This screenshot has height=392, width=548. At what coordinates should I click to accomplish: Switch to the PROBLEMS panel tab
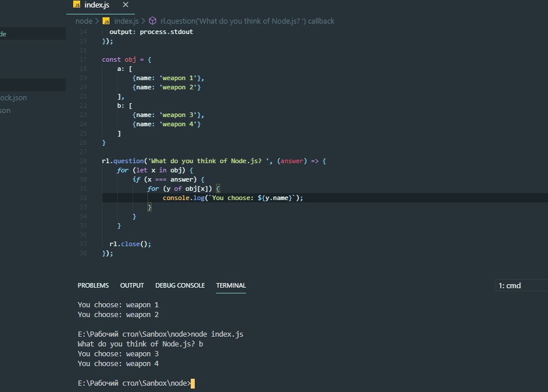93,285
